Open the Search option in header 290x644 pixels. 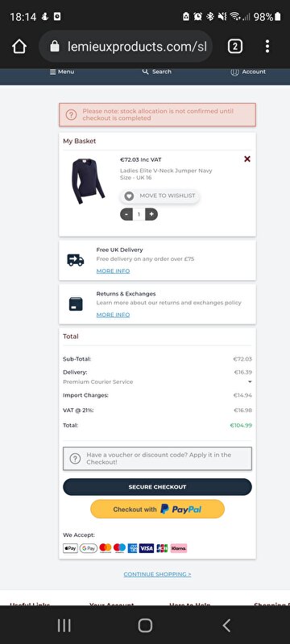click(157, 72)
